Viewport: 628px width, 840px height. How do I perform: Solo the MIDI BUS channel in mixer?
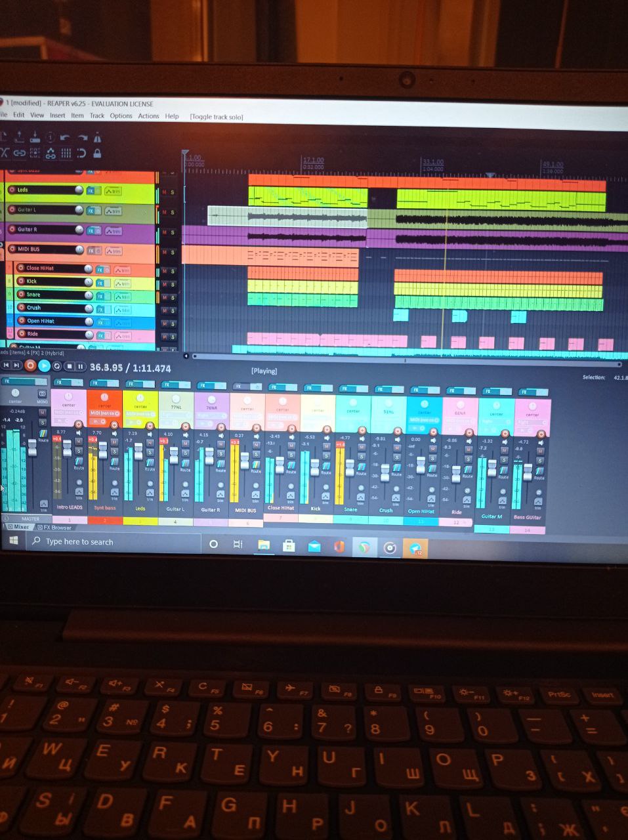tap(256, 454)
